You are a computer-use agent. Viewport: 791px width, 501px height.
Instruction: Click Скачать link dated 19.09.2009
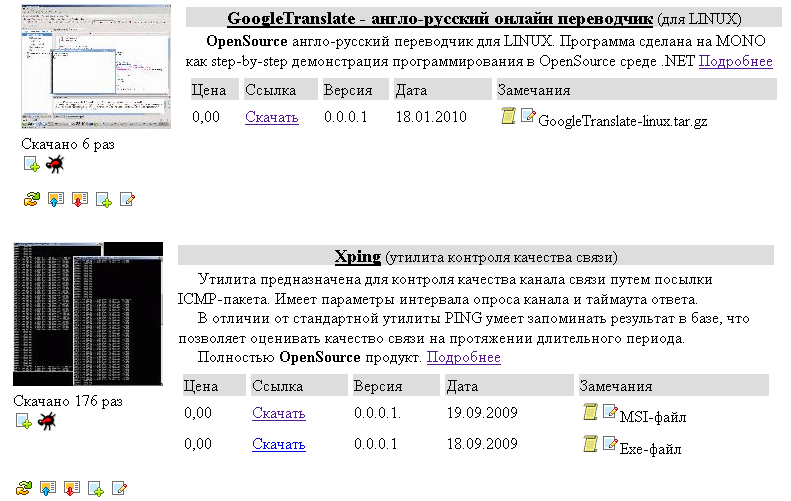click(x=278, y=413)
